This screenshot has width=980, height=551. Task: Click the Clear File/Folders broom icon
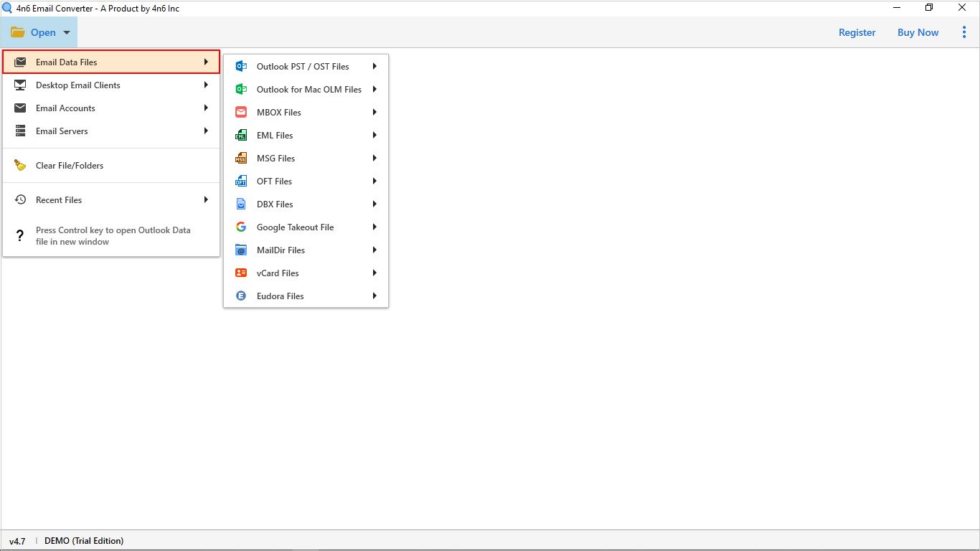click(x=21, y=166)
